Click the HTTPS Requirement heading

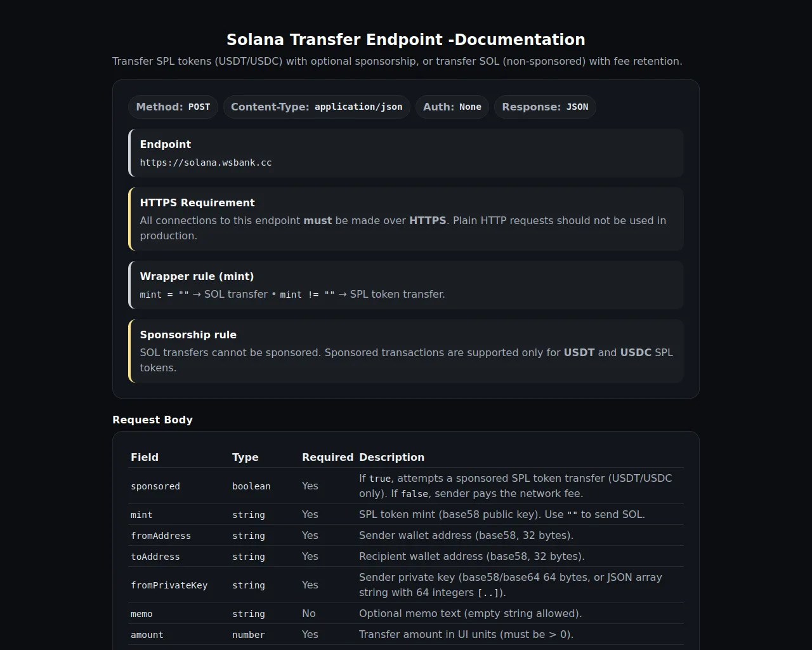pos(197,202)
